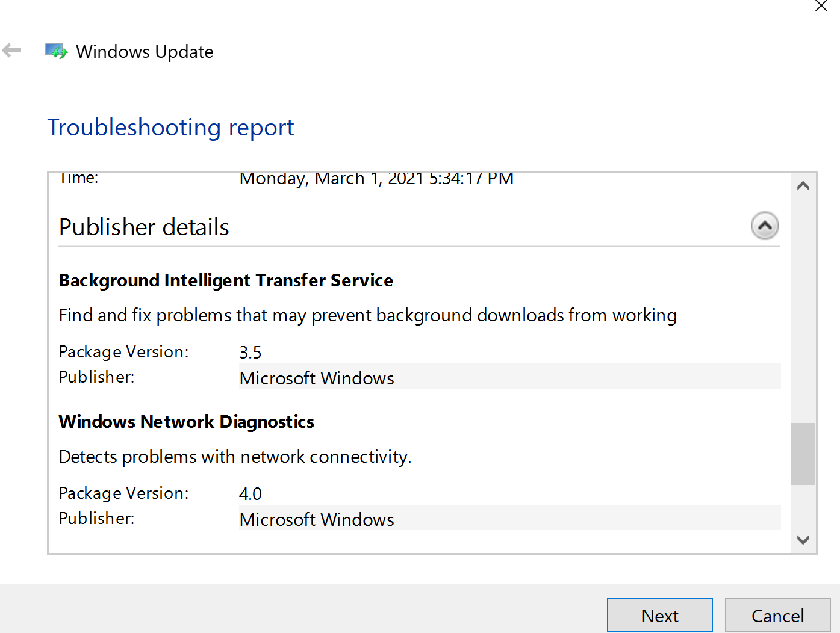This screenshot has width=840, height=633.
Task: Click the 'Find and fix problems' description
Action: pos(368,316)
